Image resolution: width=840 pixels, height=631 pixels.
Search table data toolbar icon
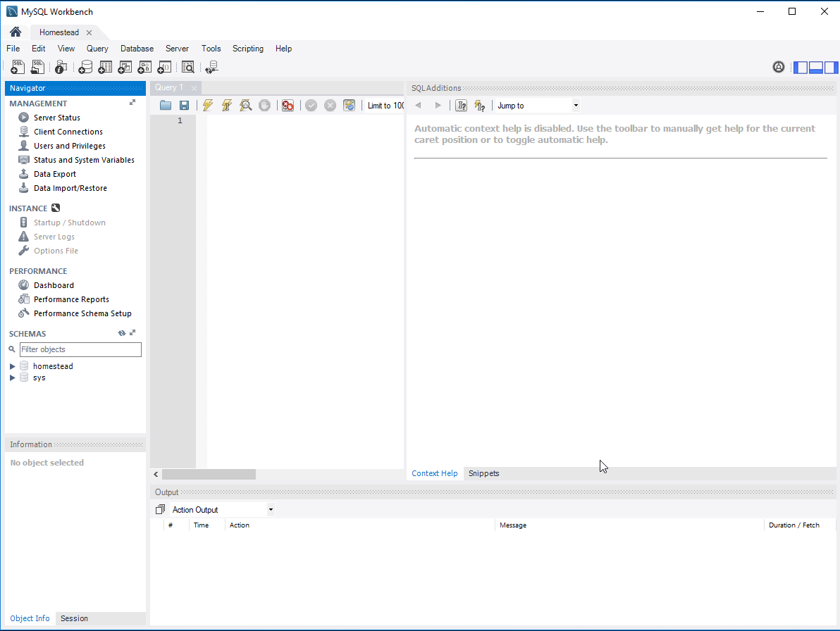188,67
